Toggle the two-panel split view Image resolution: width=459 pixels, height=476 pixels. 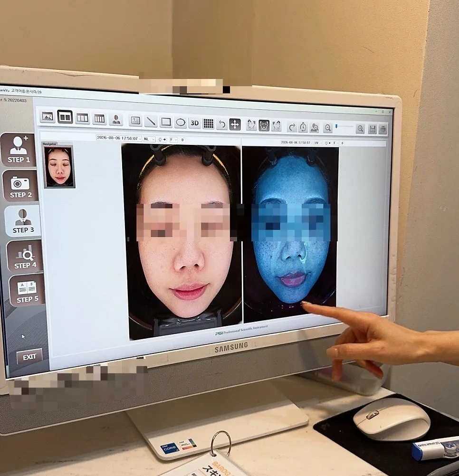pyautogui.click(x=65, y=117)
